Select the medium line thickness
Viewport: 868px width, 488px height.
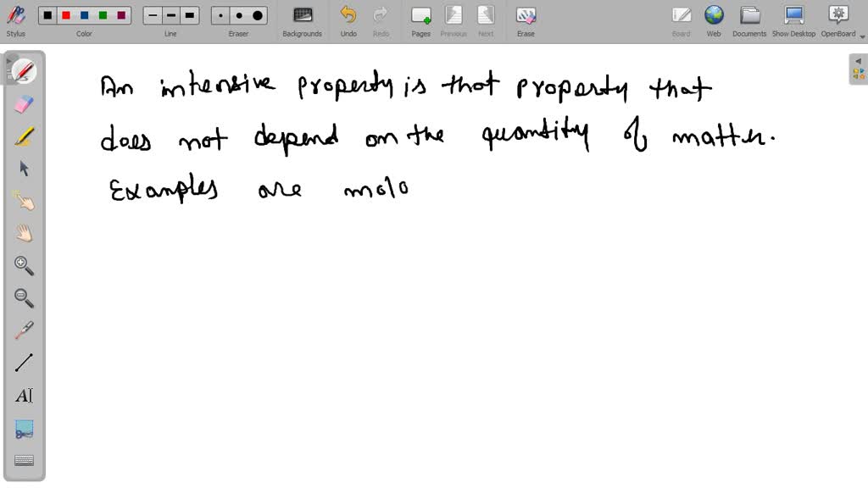[170, 14]
